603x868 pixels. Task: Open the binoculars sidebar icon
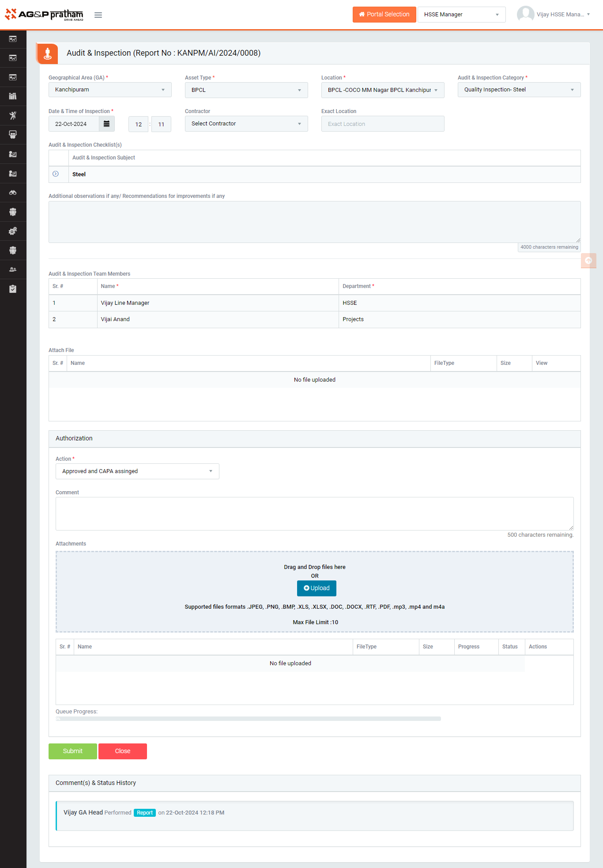(13, 193)
